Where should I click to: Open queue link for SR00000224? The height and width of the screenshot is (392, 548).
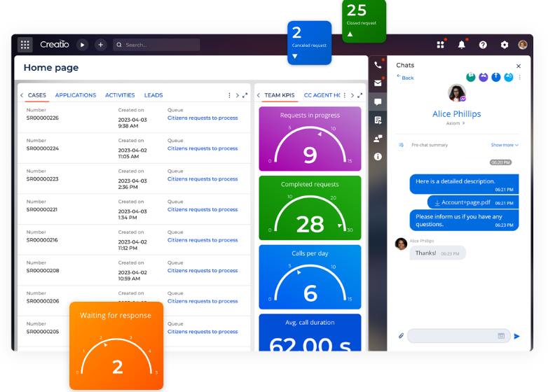tap(203, 148)
